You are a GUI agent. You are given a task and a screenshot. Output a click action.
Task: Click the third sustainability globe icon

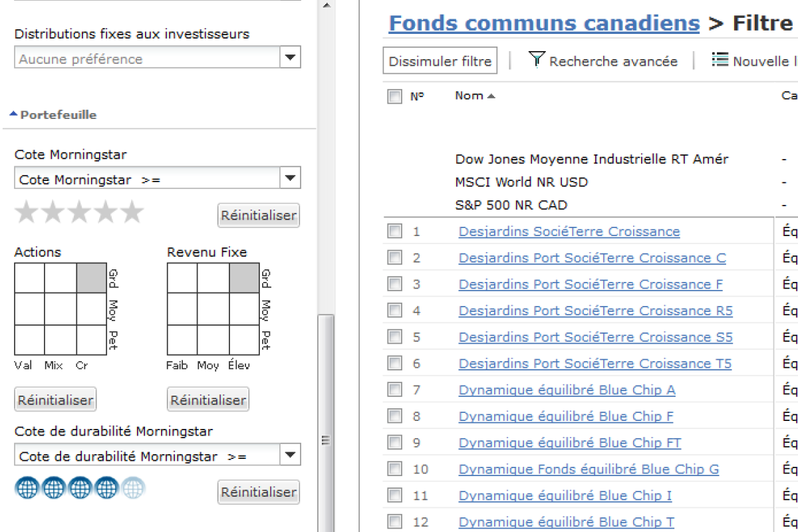[80, 489]
